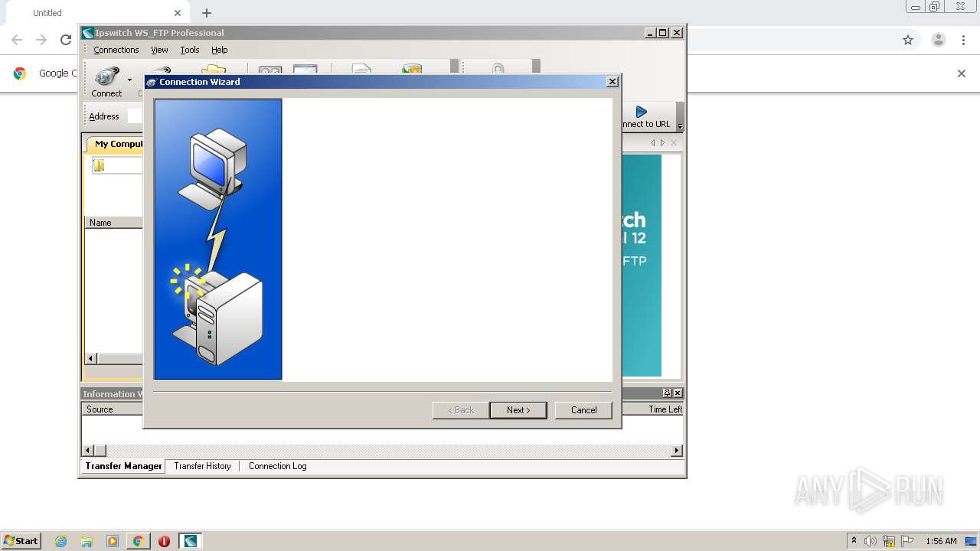Click Next in the Connection Wizard
This screenshot has height=551, width=980.
(x=518, y=410)
